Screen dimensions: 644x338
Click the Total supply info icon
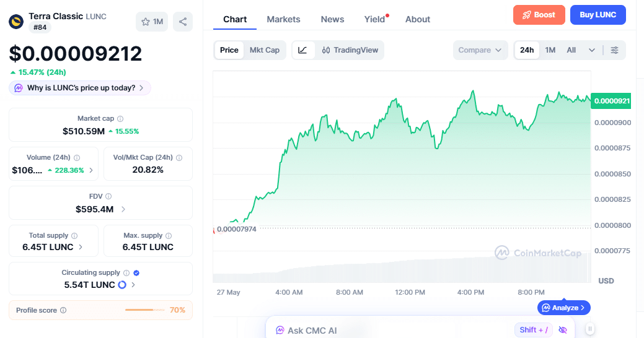click(74, 235)
